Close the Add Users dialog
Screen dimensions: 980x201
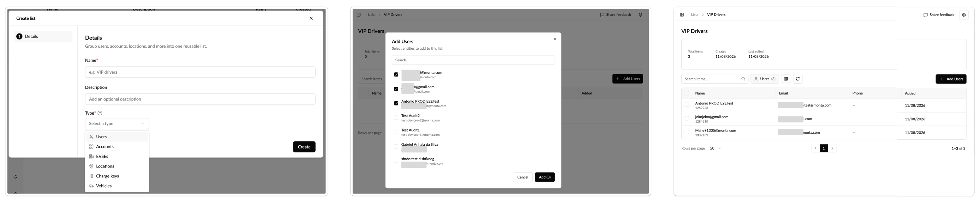(555, 39)
